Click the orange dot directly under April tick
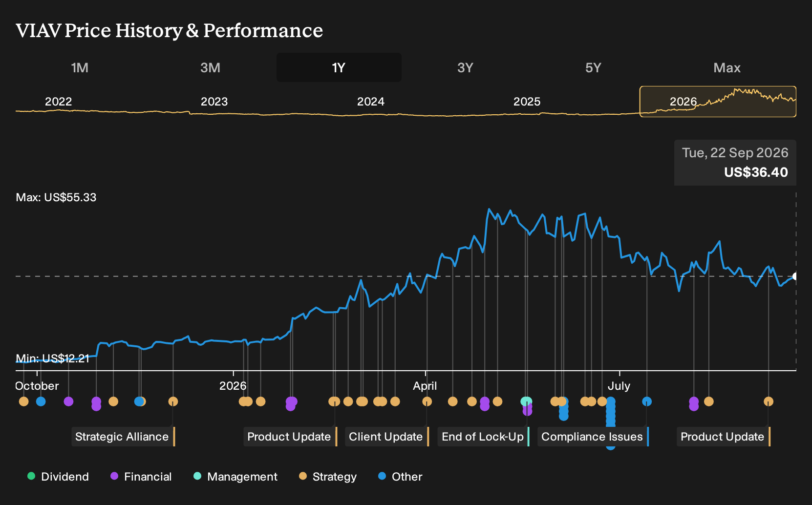Image resolution: width=812 pixels, height=505 pixels. coord(427,401)
